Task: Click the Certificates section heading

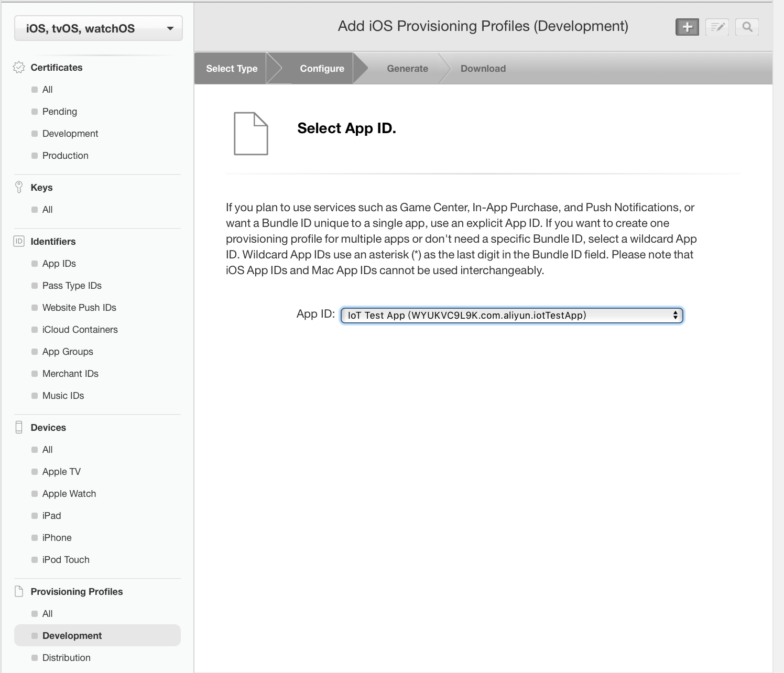Action: click(57, 68)
